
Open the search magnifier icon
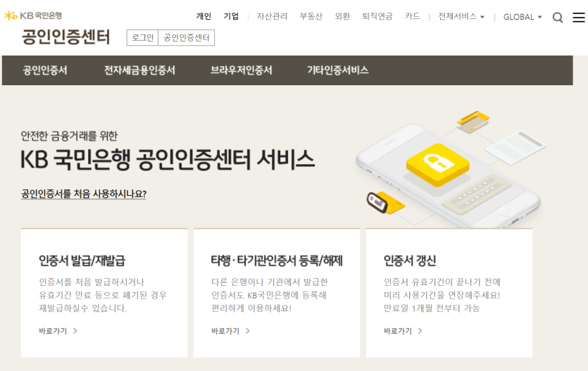click(558, 17)
